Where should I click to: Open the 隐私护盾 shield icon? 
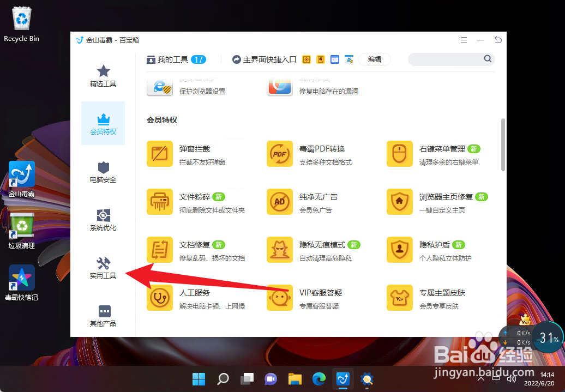(400, 250)
